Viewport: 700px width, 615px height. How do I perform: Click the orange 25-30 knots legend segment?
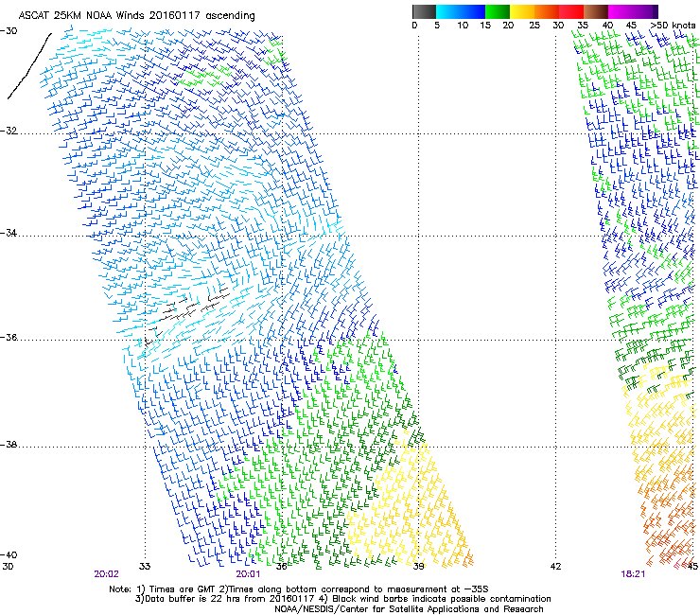547,11
